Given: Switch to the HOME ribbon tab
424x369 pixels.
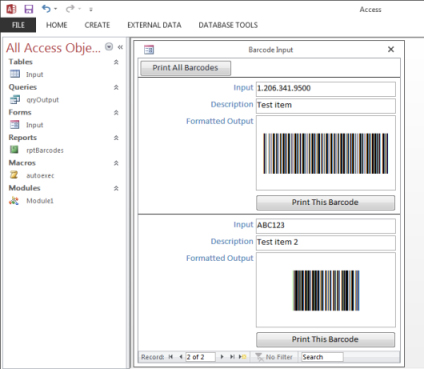Looking at the screenshot, I should coord(56,25).
